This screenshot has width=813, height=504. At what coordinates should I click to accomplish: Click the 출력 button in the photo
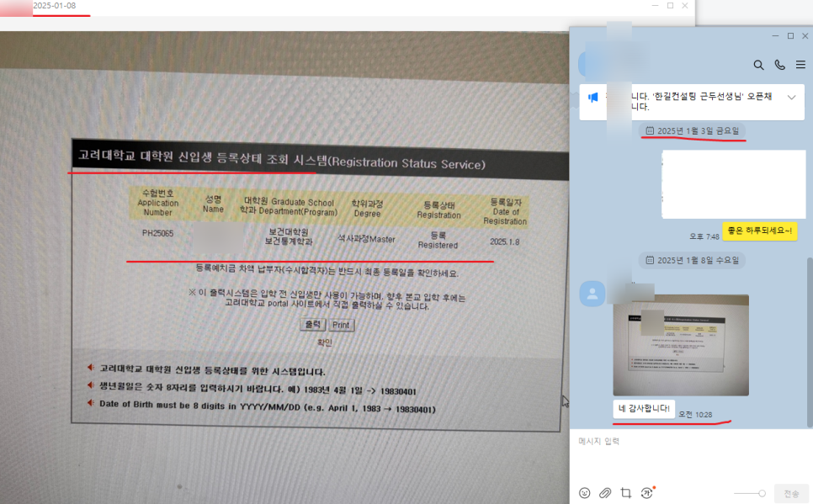312,325
